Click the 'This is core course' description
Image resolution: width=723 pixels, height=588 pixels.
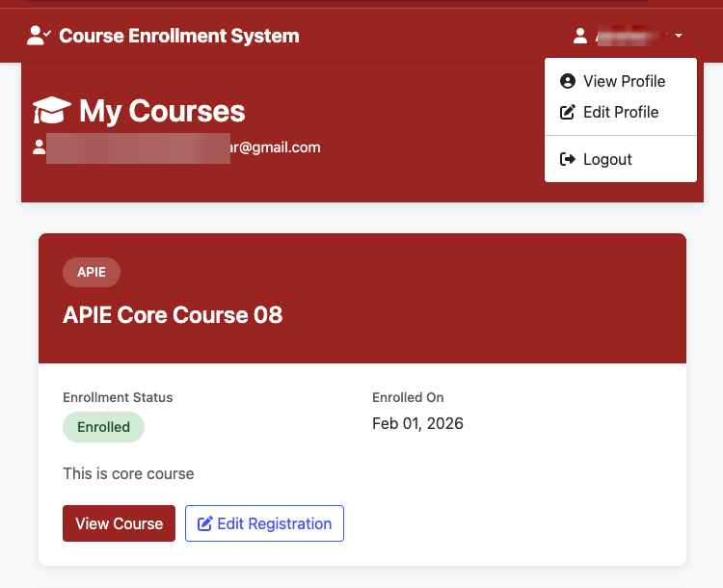[x=128, y=473]
